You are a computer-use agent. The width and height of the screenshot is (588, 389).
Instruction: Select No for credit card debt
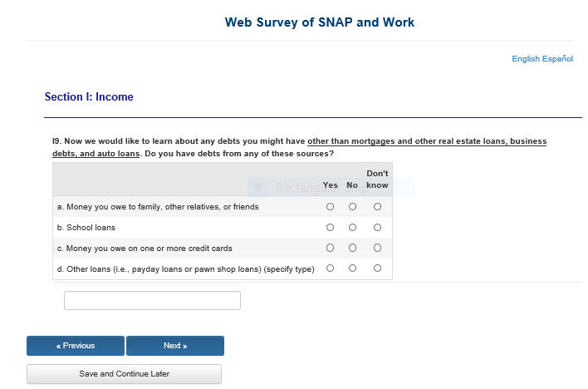(x=352, y=248)
